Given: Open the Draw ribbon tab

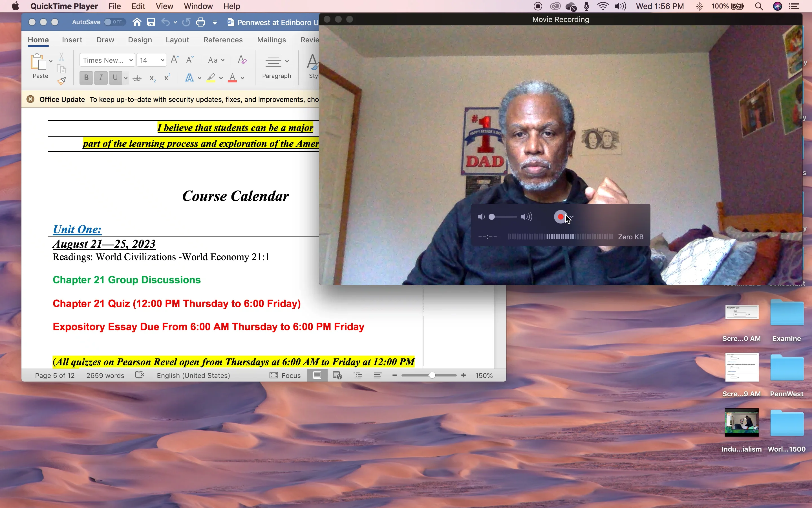Looking at the screenshot, I should coord(105,40).
